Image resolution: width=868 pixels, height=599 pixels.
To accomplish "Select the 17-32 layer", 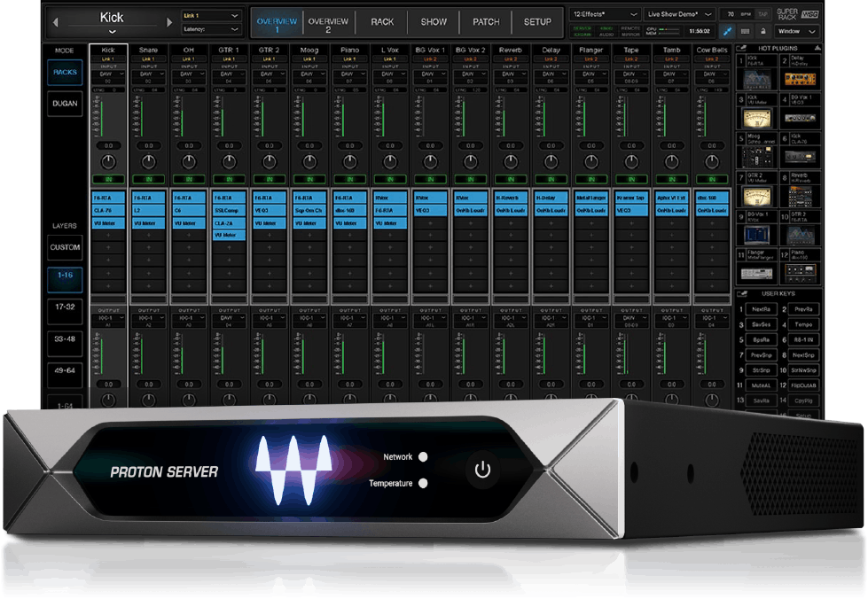I will (x=65, y=308).
